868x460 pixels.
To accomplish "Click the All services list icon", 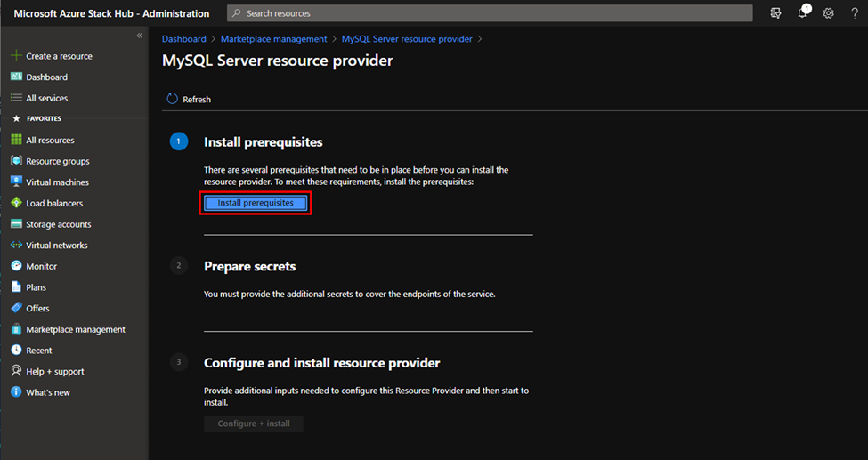I will pyautogui.click(x=17, y=98).
